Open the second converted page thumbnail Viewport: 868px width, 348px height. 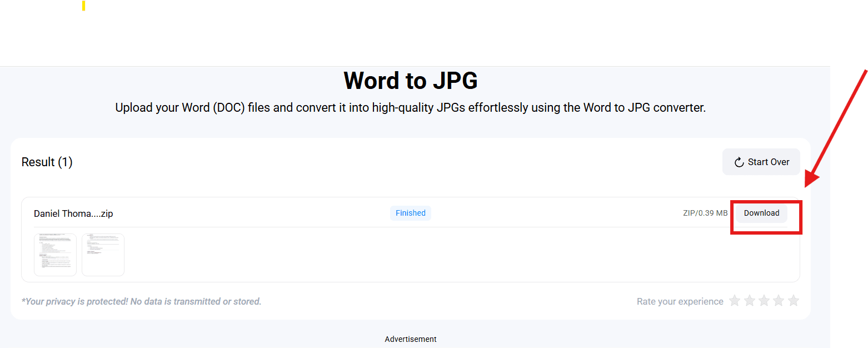103,255
